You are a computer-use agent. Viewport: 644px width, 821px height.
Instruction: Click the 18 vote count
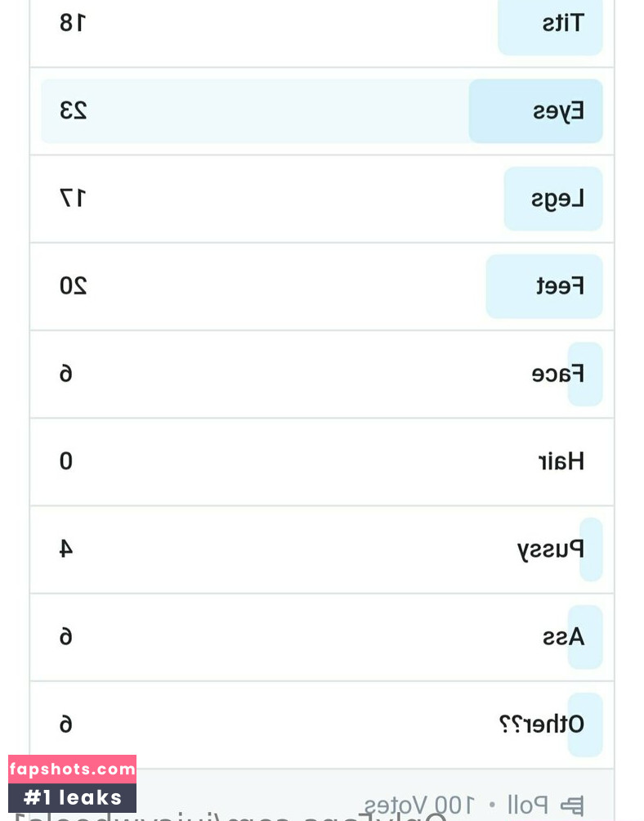(x=73, y=23)
